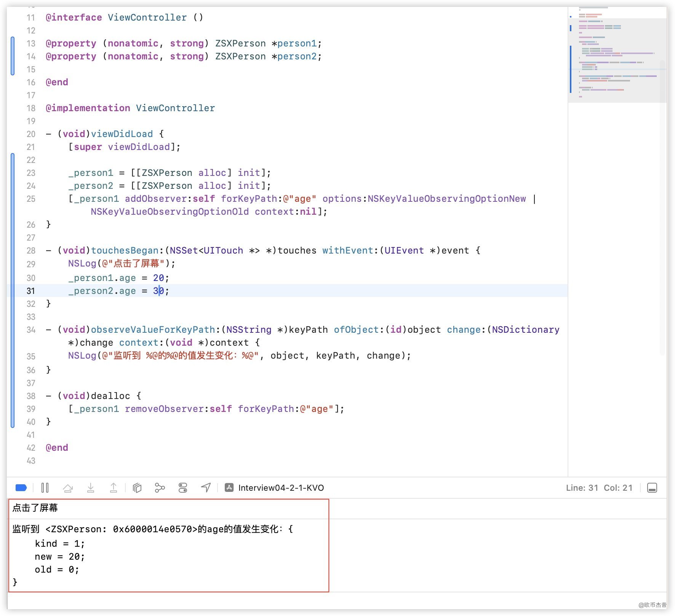
Task: Open the Debug View Hierarchy tool
Action: pyautogui.click(x=137, y=488)
